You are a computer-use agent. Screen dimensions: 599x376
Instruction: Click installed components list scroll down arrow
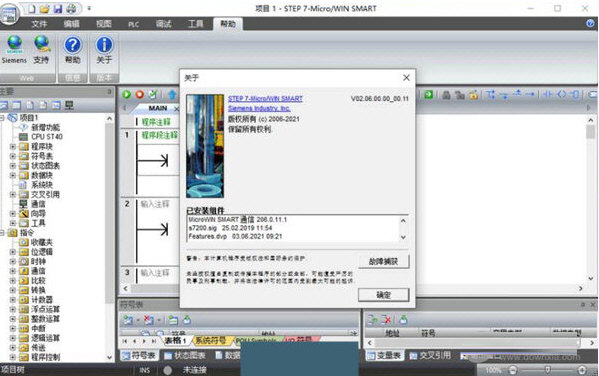[403, 237]
